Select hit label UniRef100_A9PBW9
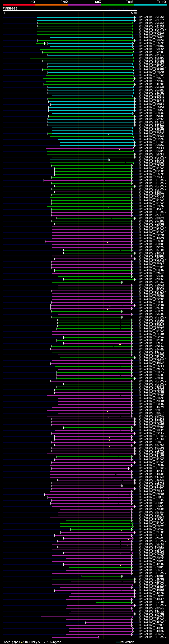The width and height of the screenshot is (169, 644). (x=152, y=52)
